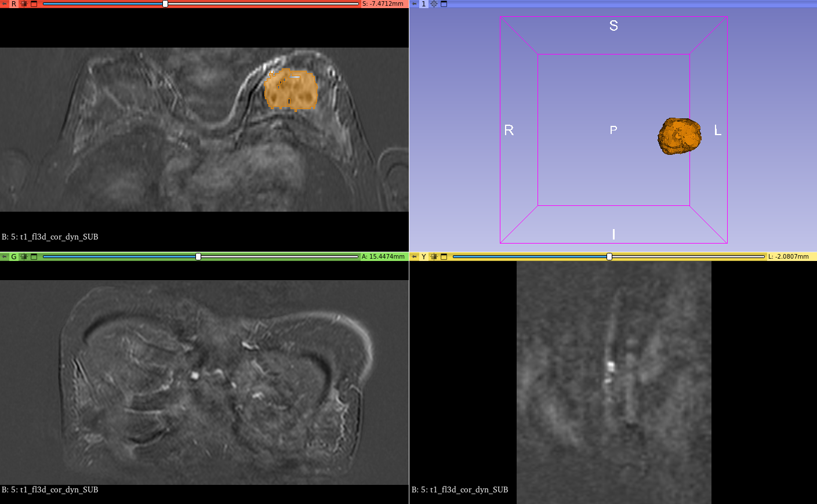
Task: Click the green slice offset slider handle
Action: (x=198, y=256)
